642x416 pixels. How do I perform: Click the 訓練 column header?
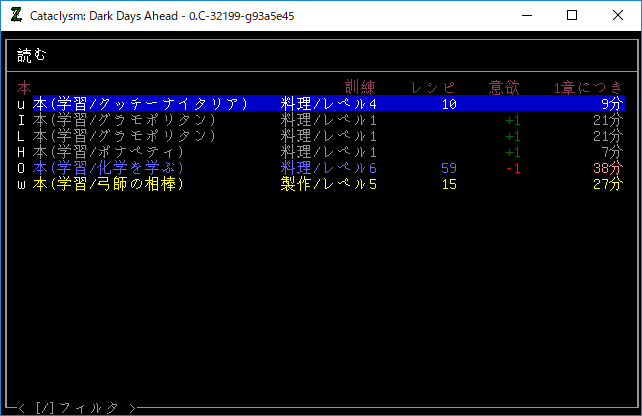pyautogui.click(x=360, y=88)
